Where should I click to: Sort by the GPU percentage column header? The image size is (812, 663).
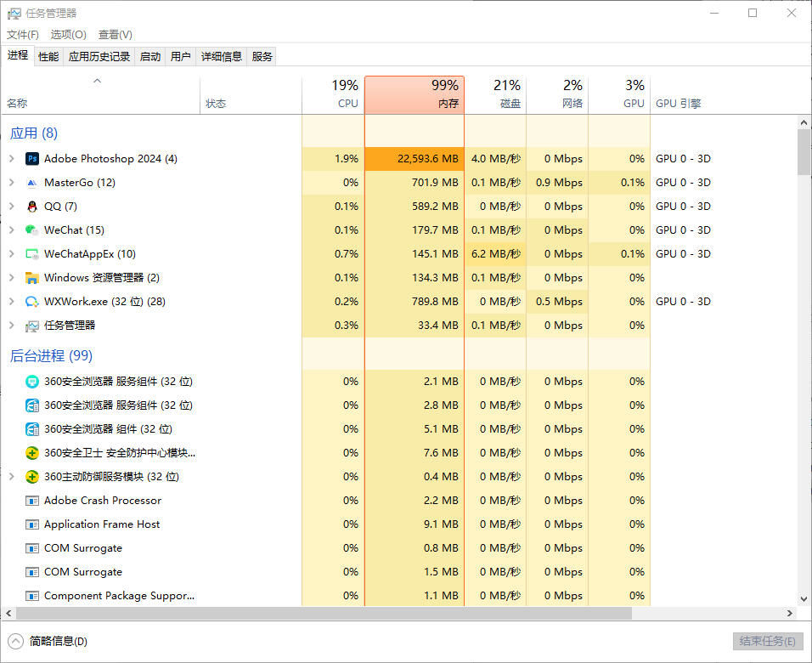point(619,95)
